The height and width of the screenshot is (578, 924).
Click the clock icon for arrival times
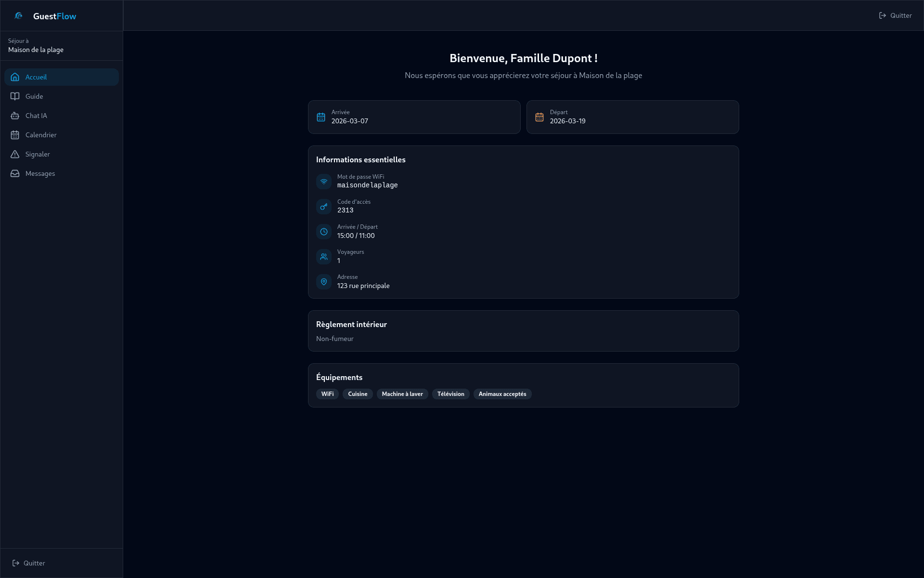324,232
